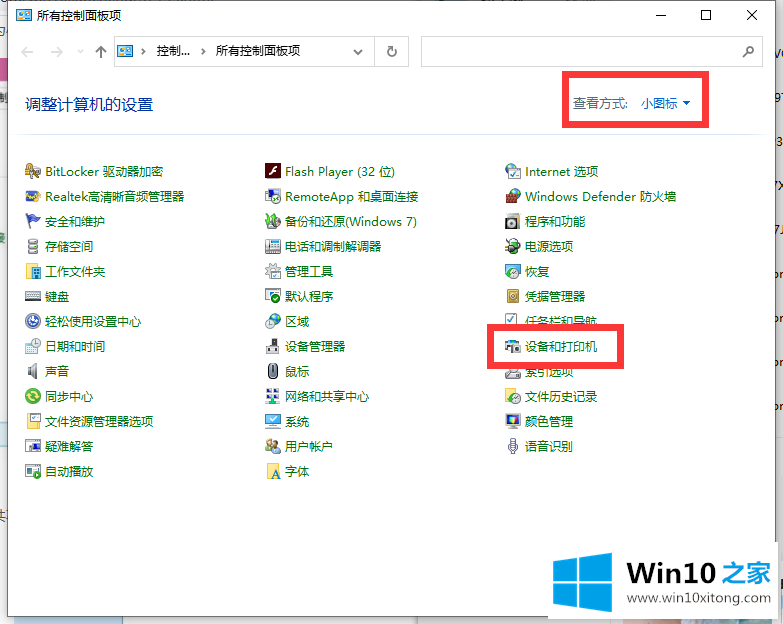Open the 文件资源管理器选项 icon
Screen dimensions: 783x624
click(32, 421)
